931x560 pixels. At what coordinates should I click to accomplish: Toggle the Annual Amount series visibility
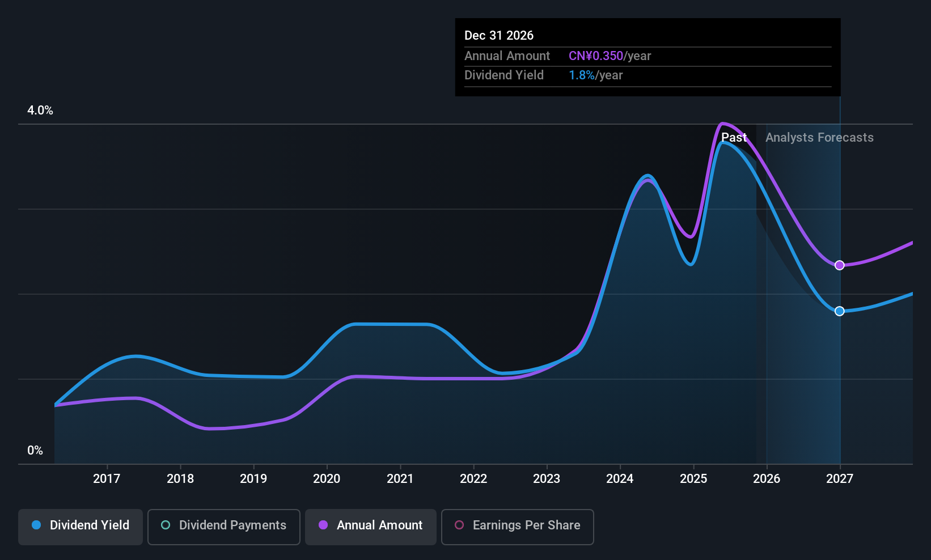click(370, 525)
